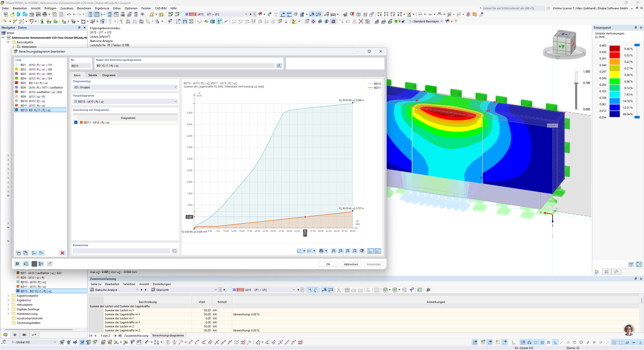Click the gray color swatch at dialog bottom
Image resolution: width=644 pixels, height=350 pixels.
pos(34,264)
